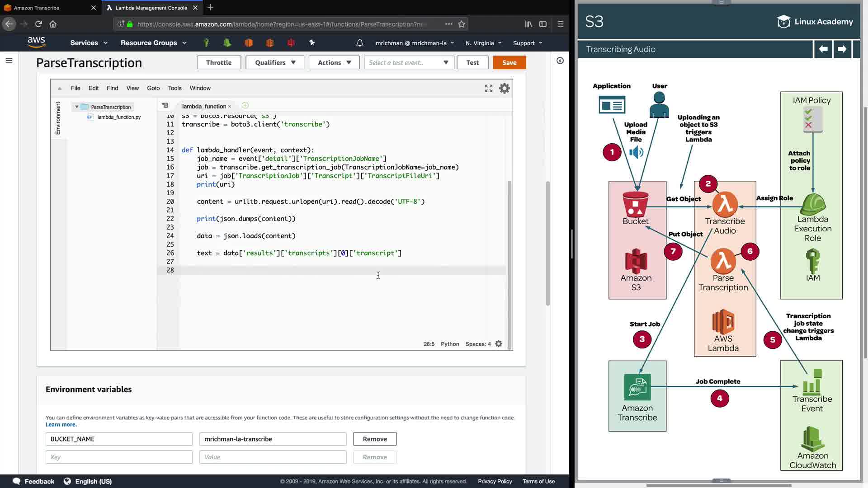Collapse the ParseTranscription folder tree
Image resolution: width=868 pixels, height=488 pixels.
77,107
